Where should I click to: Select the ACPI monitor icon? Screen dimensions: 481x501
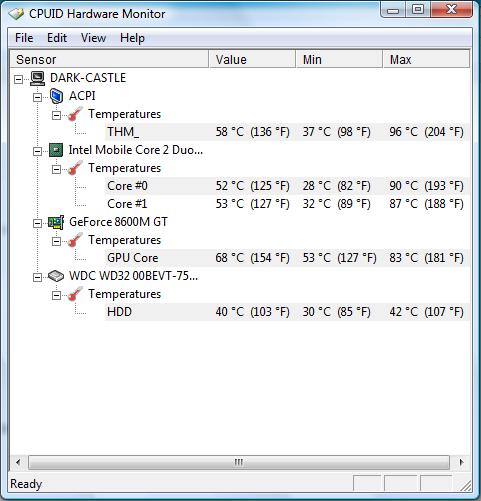coord(56,96)
